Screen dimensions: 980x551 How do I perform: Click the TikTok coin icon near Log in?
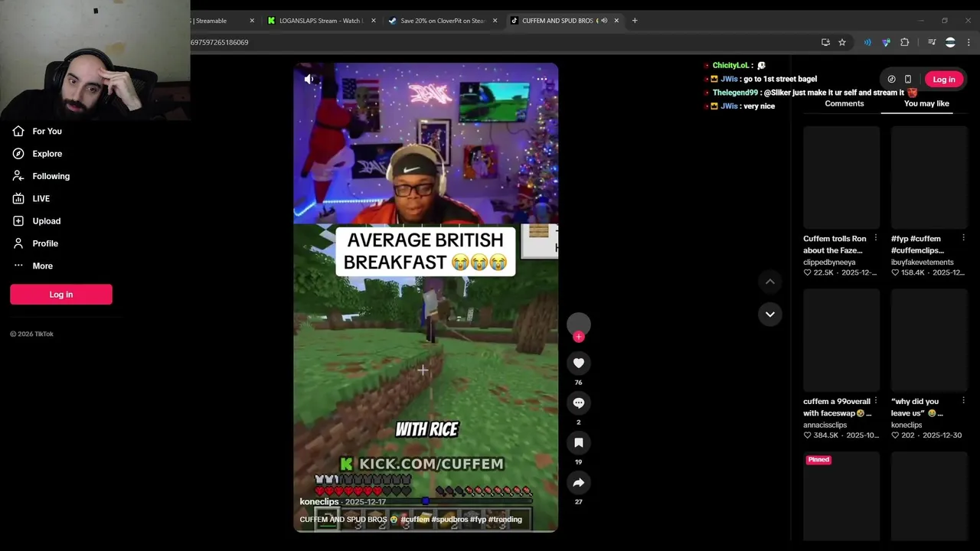coord(891,79)
